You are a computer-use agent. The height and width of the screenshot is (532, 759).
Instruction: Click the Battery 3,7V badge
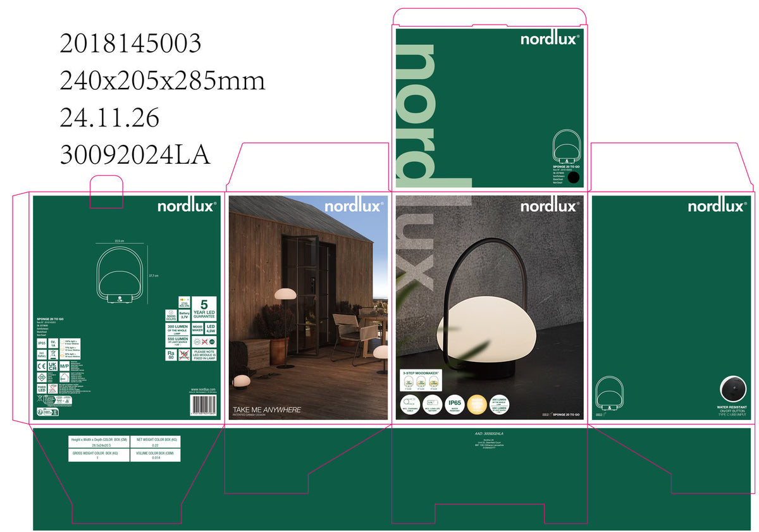tap(184, 314)
